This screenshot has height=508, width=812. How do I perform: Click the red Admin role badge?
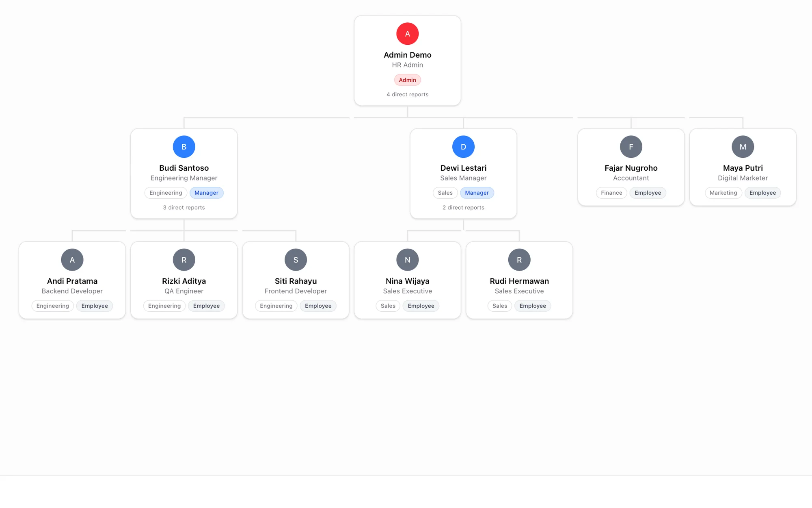pos(407,80)
